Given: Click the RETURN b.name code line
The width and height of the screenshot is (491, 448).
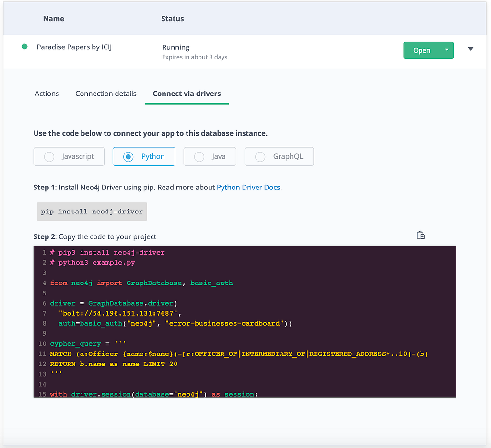Looking at the screenshot, I should pos(114,364).
